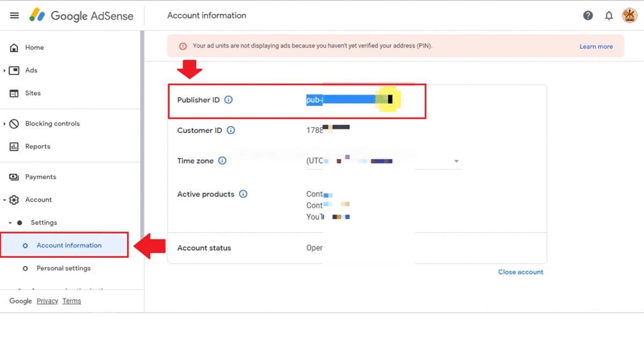Screen dimensions: 644x341
Task: Click the info icon next to Time zone
Action: (x=223, y=161)
